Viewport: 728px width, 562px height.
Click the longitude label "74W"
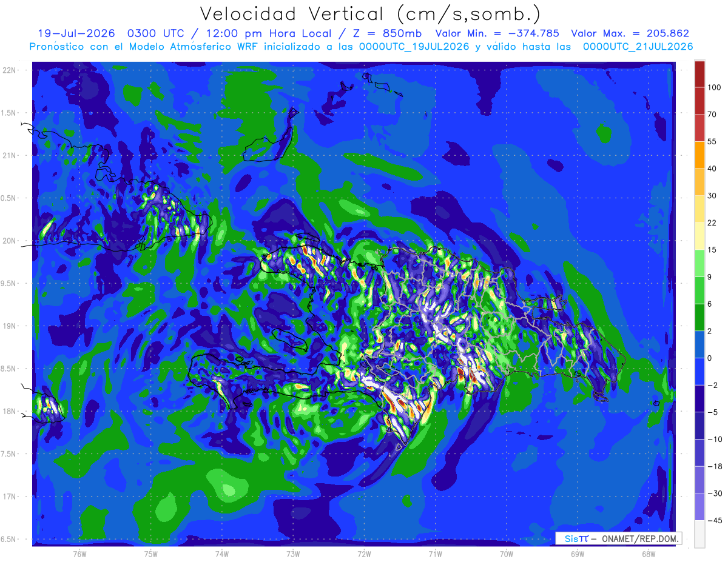pos(221,554)
